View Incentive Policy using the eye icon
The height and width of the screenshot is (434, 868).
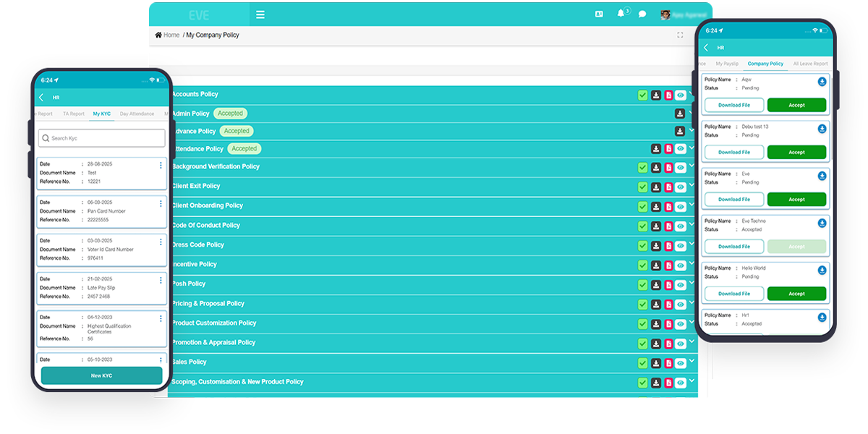[x=681, y=265]
